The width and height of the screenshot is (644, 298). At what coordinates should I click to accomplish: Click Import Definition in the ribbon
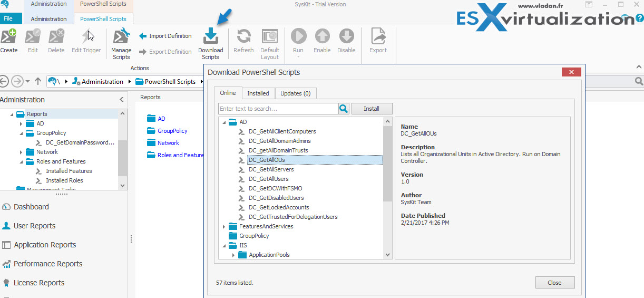[x=165, y=36]
